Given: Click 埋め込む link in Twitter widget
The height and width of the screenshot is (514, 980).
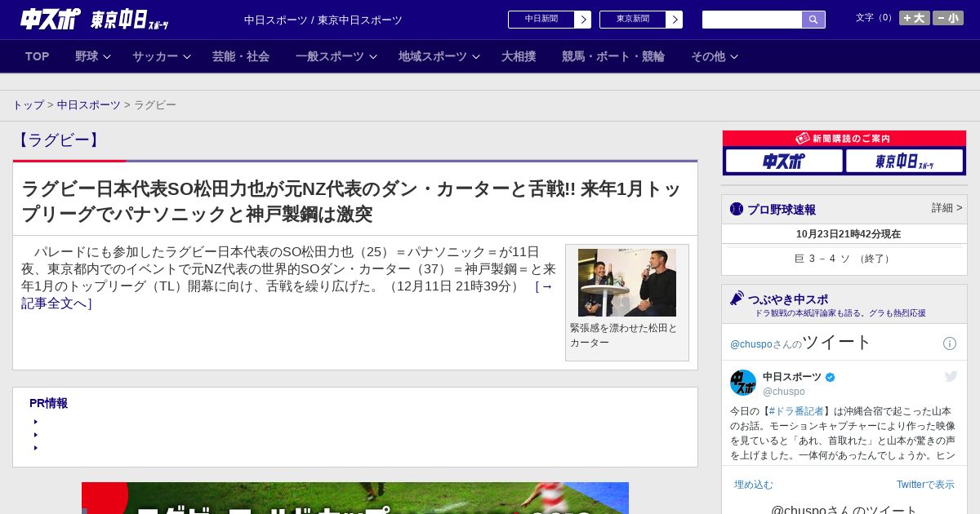Looking at the screenshot, I should tap(753, 485).
